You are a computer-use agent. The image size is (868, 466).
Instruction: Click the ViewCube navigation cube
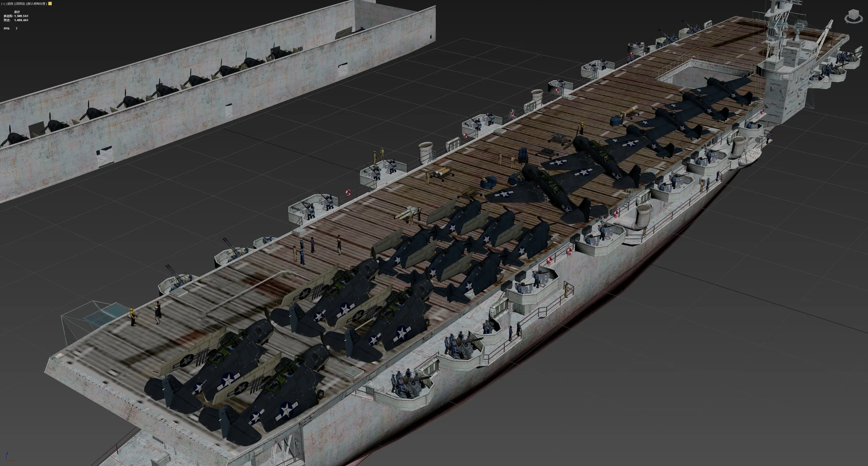(x=854, y=15)
